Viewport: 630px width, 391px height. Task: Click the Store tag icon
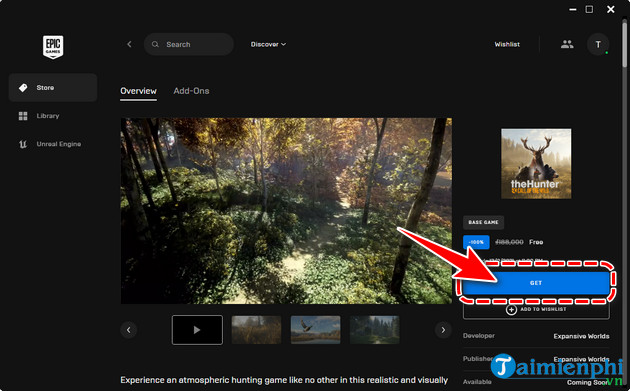tap(23, 87)
